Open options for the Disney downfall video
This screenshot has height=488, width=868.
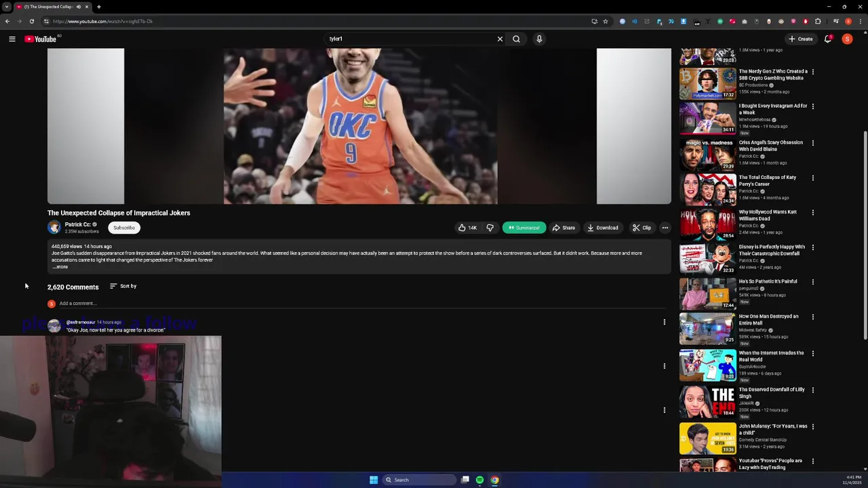(813, 248)
